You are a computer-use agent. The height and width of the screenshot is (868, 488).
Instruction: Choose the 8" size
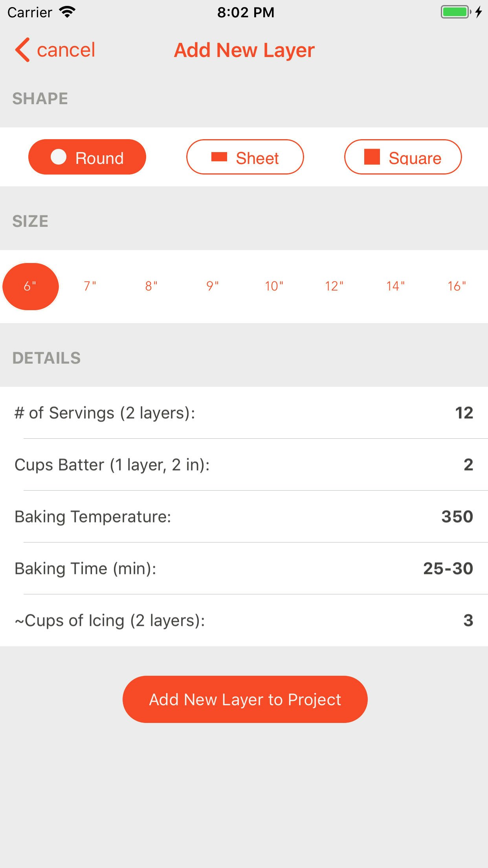(151, 286)
